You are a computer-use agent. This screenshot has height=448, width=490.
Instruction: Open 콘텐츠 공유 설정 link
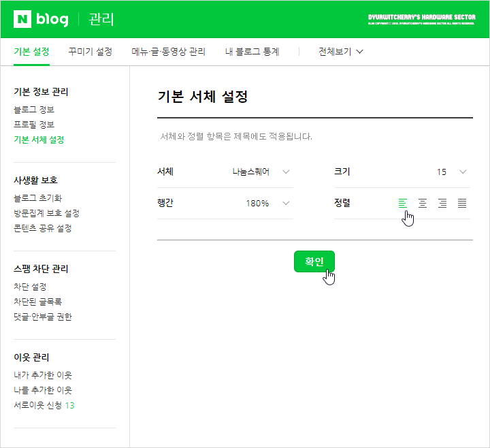(43, 228)
